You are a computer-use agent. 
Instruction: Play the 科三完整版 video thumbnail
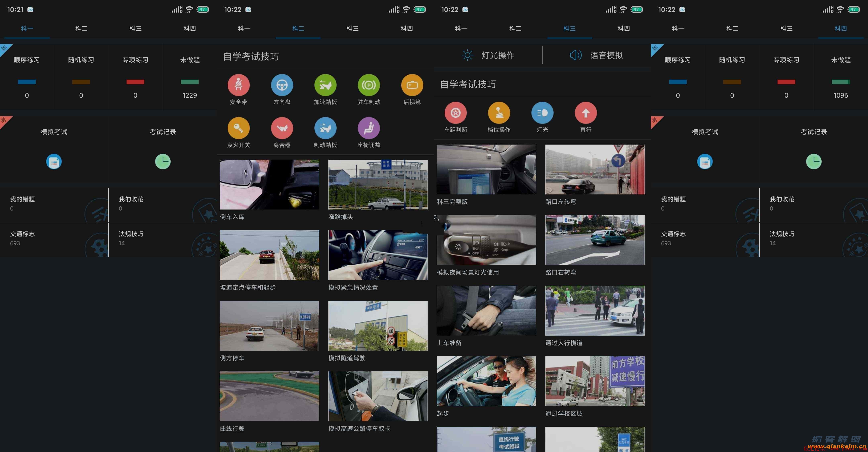coord(487,169)
